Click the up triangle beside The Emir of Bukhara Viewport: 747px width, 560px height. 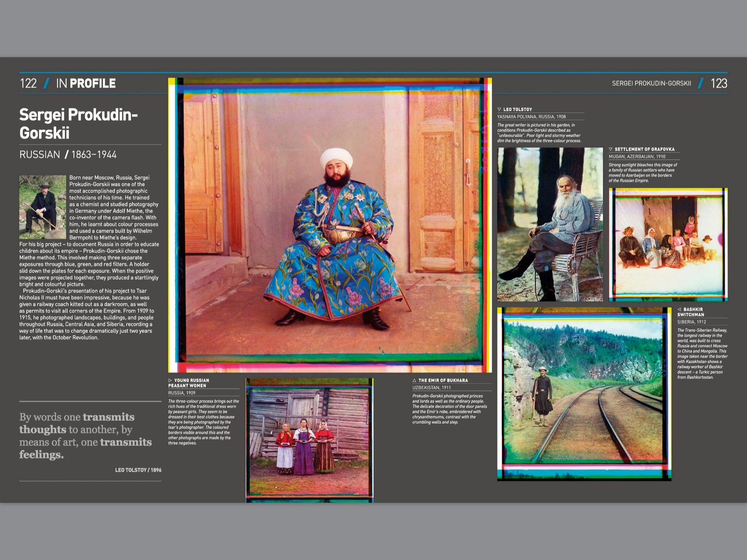(x=414, y=380)
